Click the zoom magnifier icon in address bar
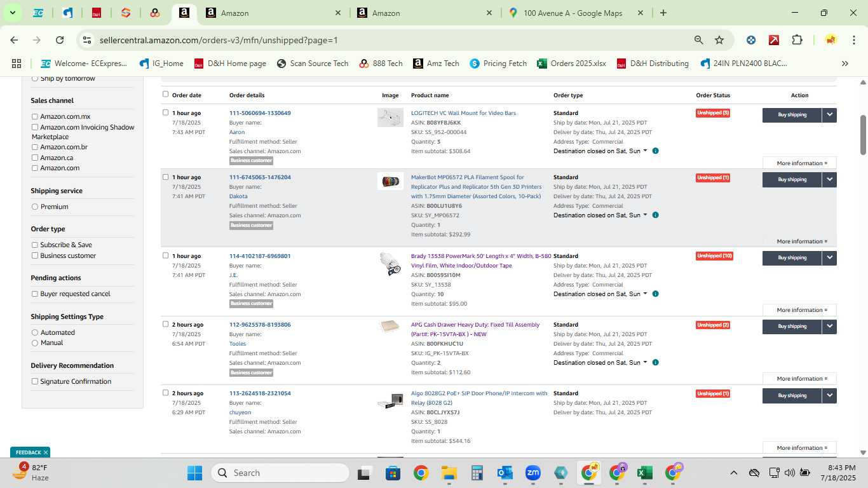 698,40
